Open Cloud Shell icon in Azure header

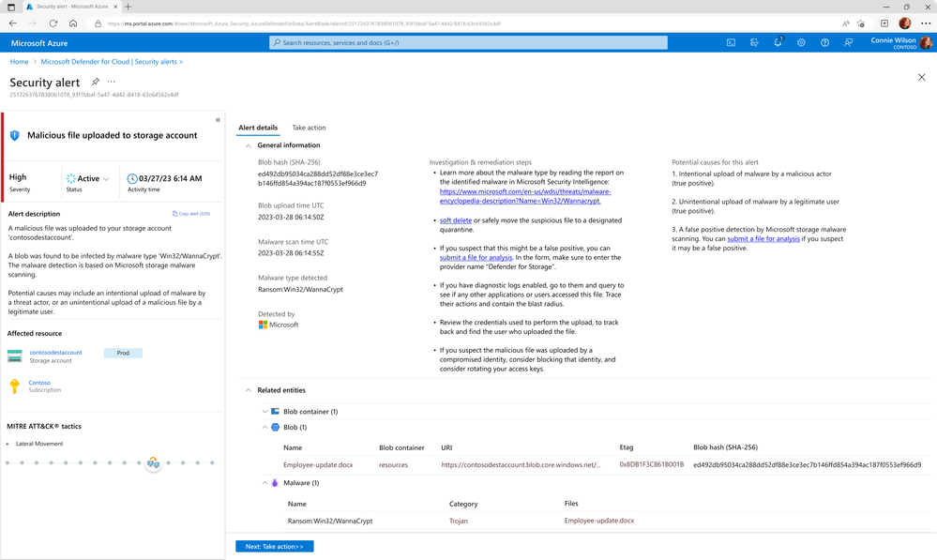point(731,42)
